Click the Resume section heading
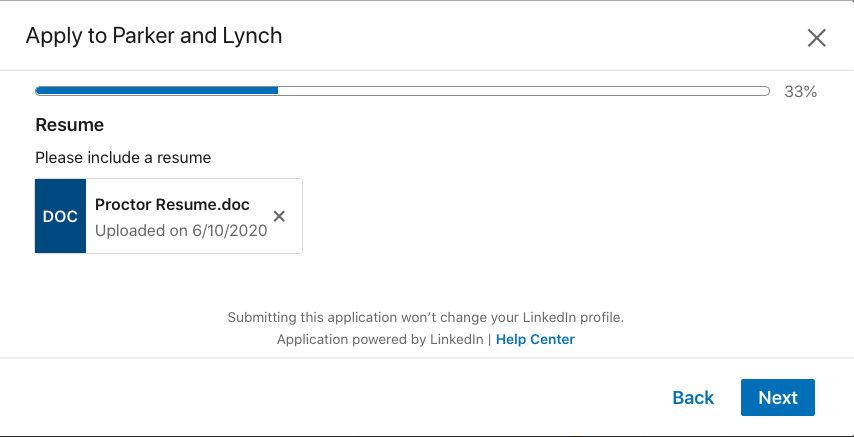854x437 pixels. pyautogui.click(x=70, y=125)
